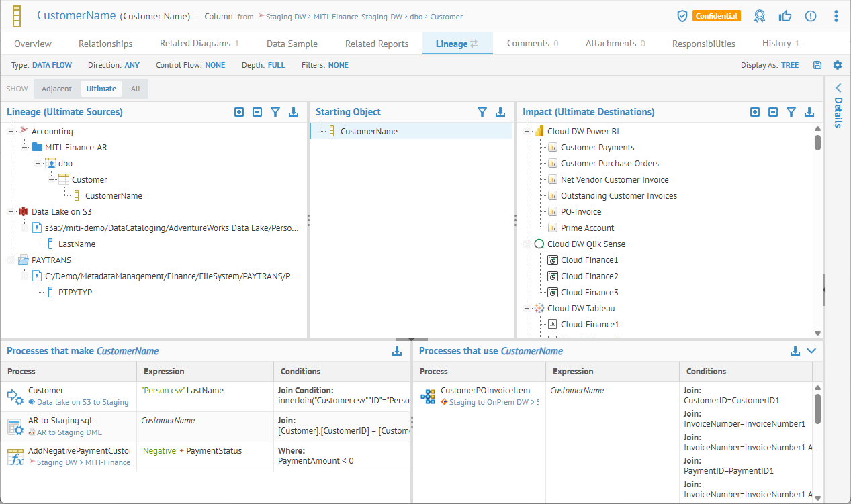Select the Ultimate show mode
The width and height of the screenshot is (851, 504).
[101, 89]
